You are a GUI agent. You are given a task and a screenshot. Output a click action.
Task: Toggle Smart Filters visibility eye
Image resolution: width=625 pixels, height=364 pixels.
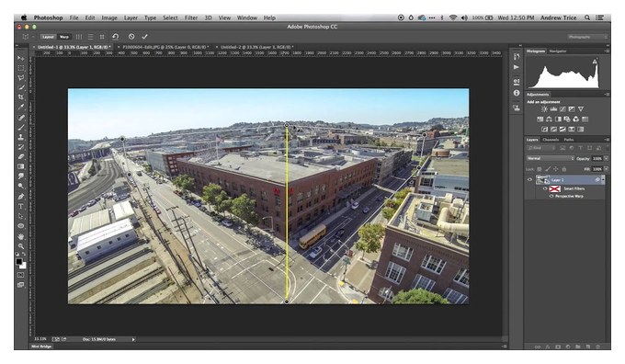pos(545,188)
